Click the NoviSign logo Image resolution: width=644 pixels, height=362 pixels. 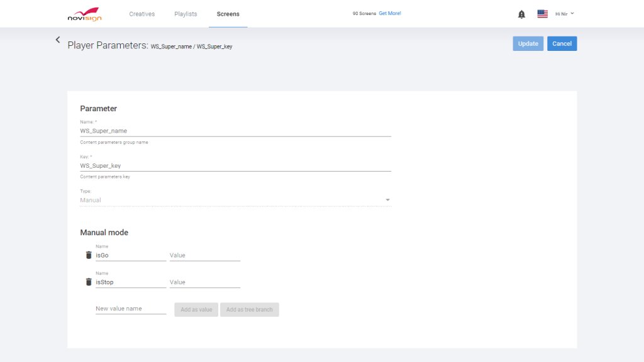click(84, 14)
